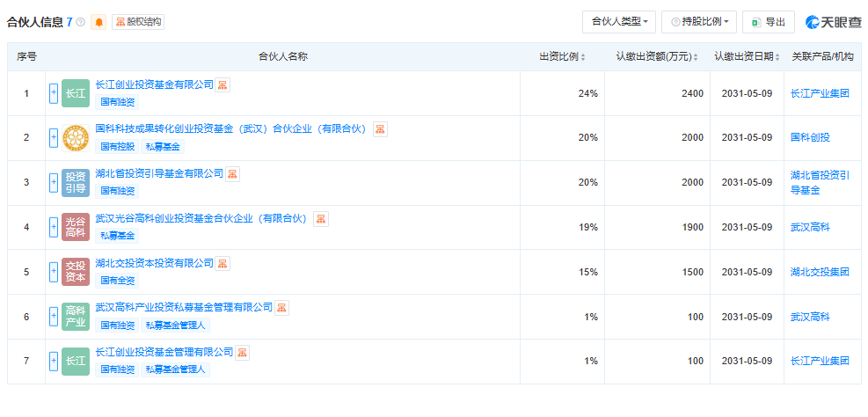Viewport: 868px width, 417px height.
Task: Click the orange bell alert icon
Action: pyautogui.click(x=98, y=22)
